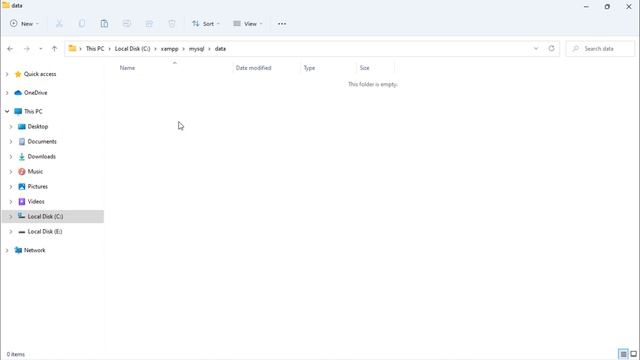The height and width of the screenshot is (360, 640).
Task: Go up one folder level
Action: point(54,49)
